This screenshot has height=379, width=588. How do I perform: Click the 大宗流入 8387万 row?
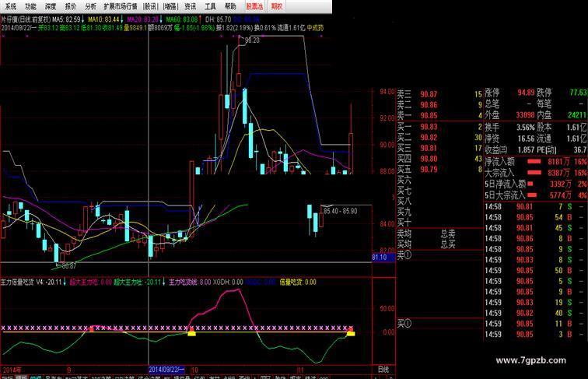coord(536,173)
